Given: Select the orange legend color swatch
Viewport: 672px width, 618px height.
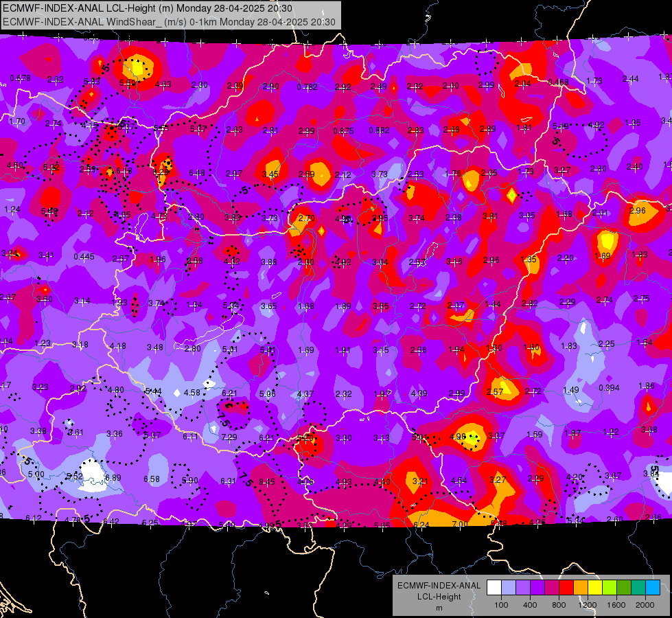Looking at the screenshot, I should 581,588.
